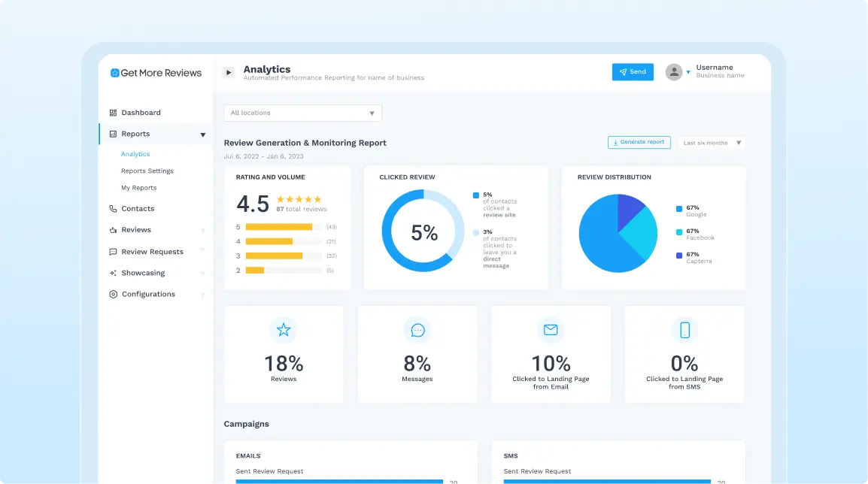The width and height of the screenshot is (868, 484).
Task: Click the Send button
Action: [x=633, y=72]
